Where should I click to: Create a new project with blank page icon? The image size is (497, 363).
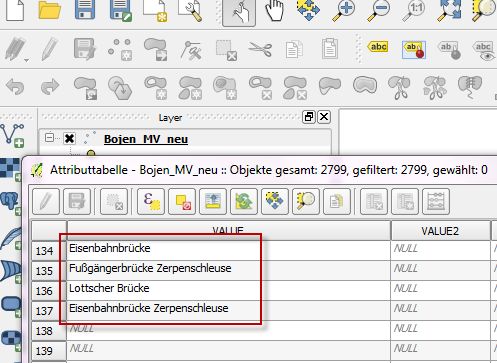click(15, 10)
